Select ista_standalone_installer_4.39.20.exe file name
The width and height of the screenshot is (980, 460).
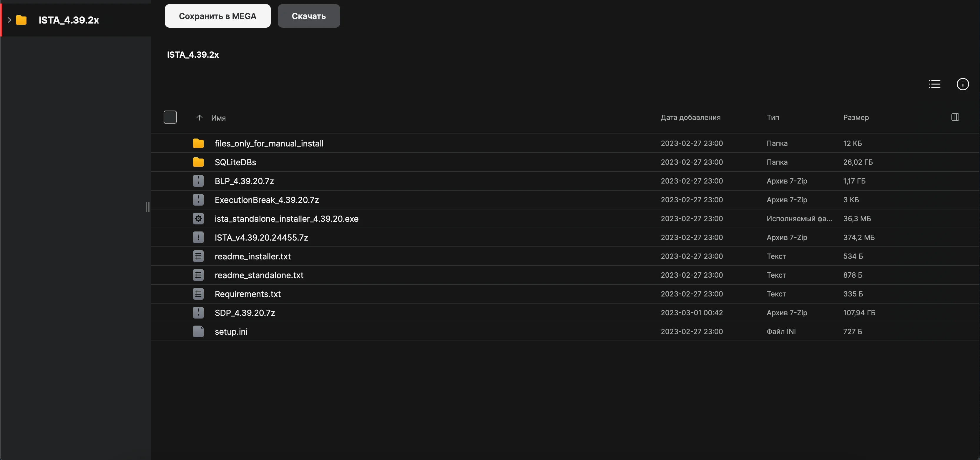pos(286,219)
